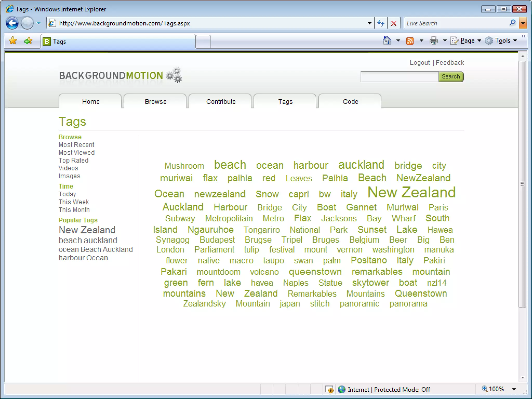
Task: Click the Print icon
Action: (434, 41)
